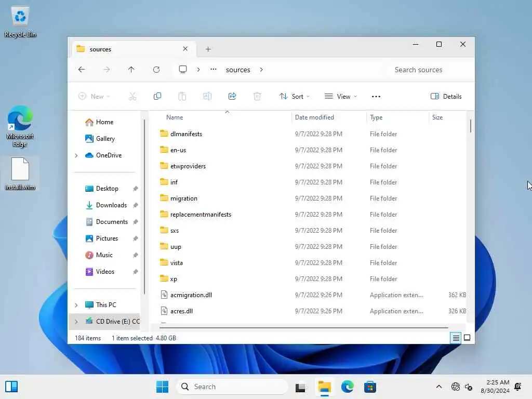Open See more toolbar options
The height and width of the screenshot is (399, 532).
(376, 96)
